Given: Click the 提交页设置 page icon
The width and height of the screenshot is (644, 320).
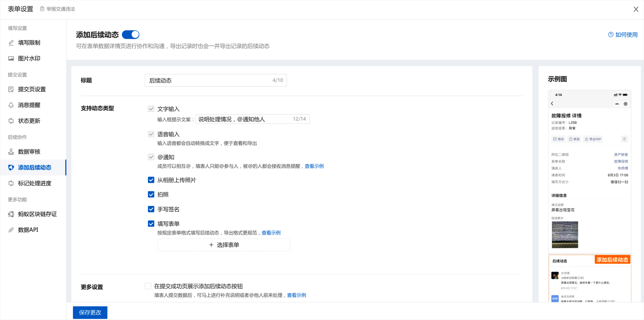Looking at the screenshot, I should point(11,89).
